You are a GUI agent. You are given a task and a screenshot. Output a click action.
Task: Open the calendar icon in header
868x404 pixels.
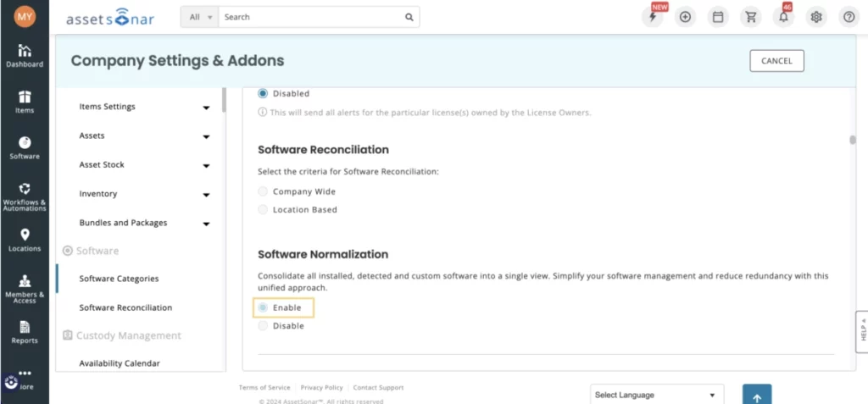[x=718, y=17]
